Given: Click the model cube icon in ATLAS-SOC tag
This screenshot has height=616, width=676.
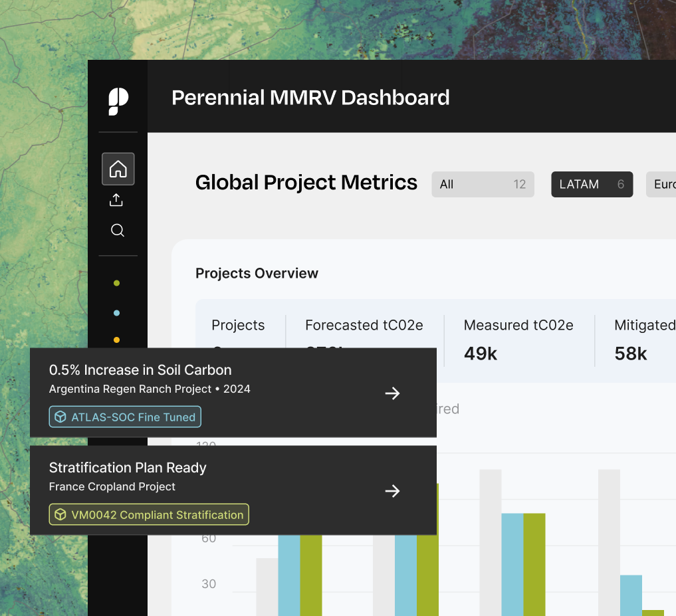Looking at the screenshot, I should pos(60,417).
